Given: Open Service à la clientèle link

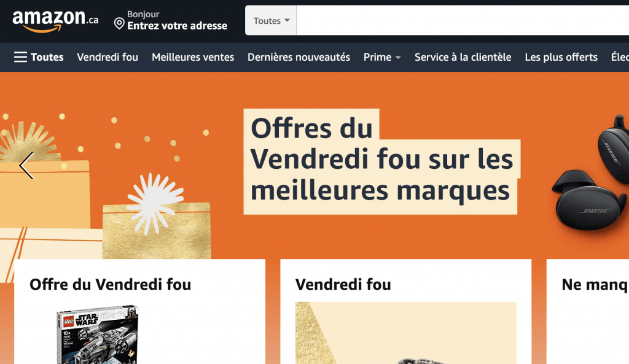Looking at the screenshot, I should click(463, 57).
